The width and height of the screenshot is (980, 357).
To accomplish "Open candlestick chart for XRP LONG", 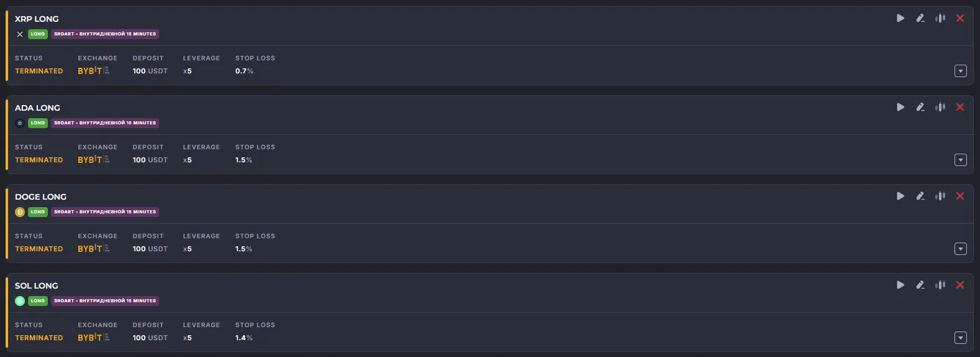I will click(940, 18).
